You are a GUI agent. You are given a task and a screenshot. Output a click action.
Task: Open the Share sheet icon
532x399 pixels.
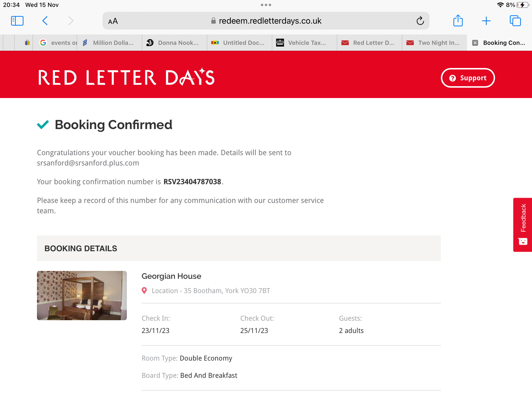(458, 20)
